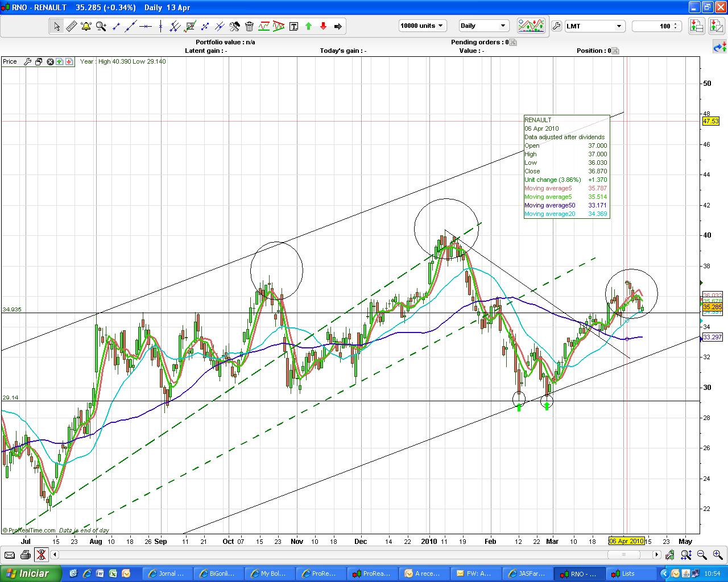728x582 pixels.
Task: Click the zoom out magnifier at bottom right
Action: pos(702,555)
